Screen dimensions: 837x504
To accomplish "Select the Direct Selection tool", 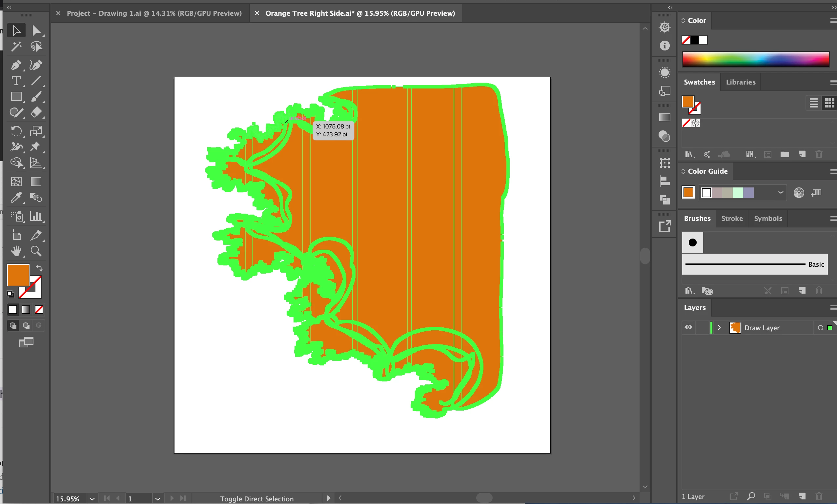I will (36, 30).
